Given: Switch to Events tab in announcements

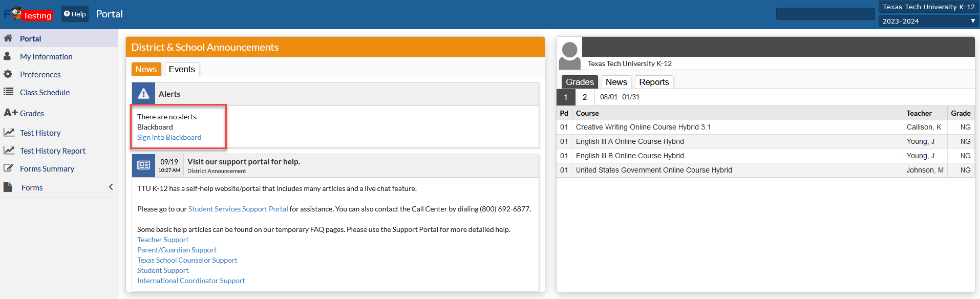Looking at the screenshot, I should 182,69.
